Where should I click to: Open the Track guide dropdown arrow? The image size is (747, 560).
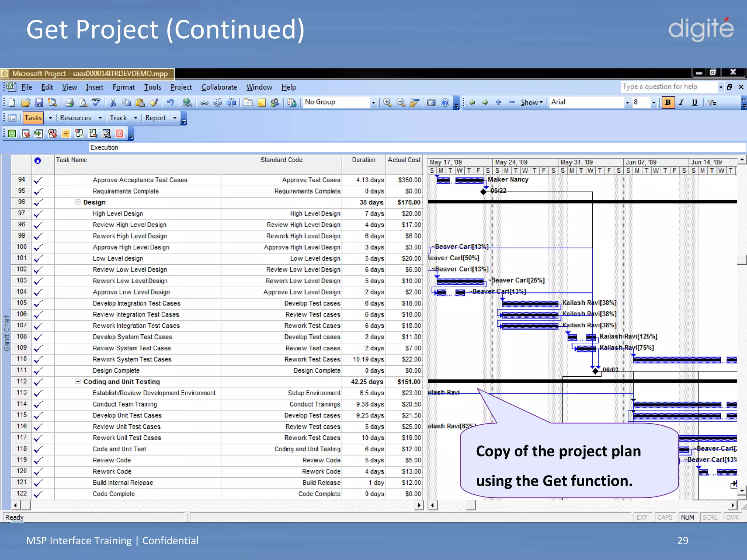coord(136,118)
